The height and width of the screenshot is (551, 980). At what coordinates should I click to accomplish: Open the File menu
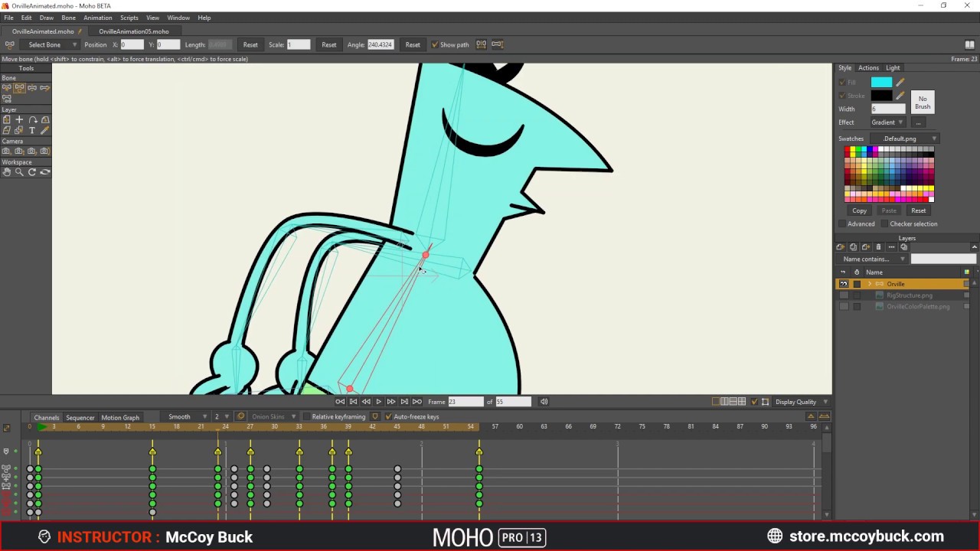[8, 18]
